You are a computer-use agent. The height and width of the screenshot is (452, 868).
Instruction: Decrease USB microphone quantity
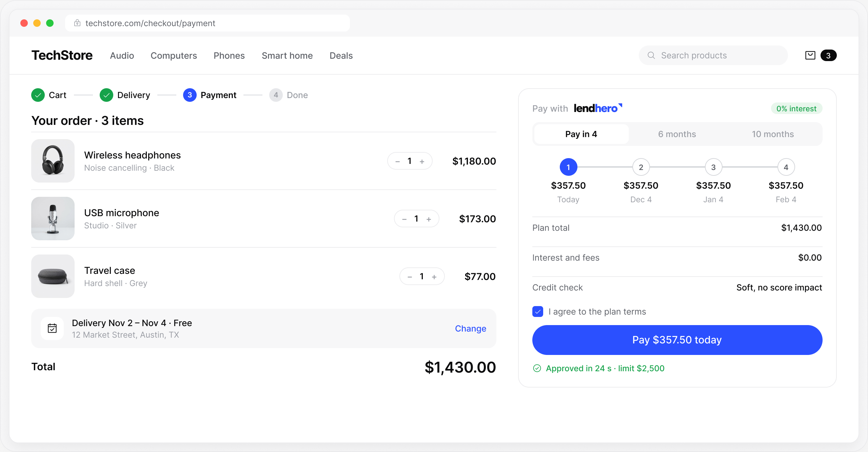click(405, 219)
